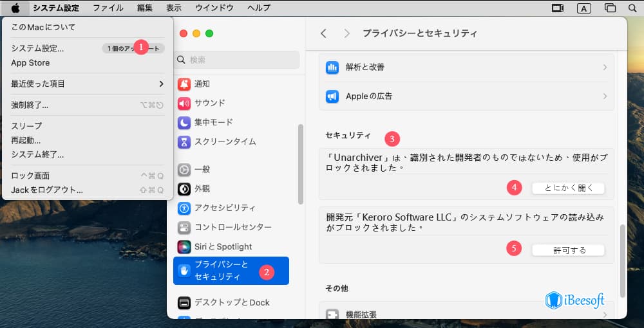Open Spotlight search in the menu bar
Screen dimensions: 644x328
coord(632,8)
